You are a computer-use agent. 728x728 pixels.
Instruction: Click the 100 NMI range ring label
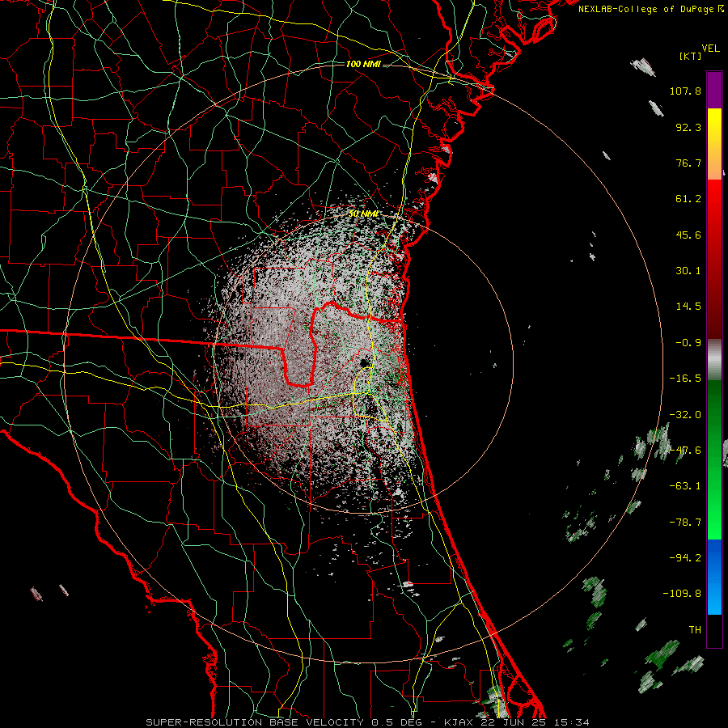pyautogui.click(x=363, y=64)
